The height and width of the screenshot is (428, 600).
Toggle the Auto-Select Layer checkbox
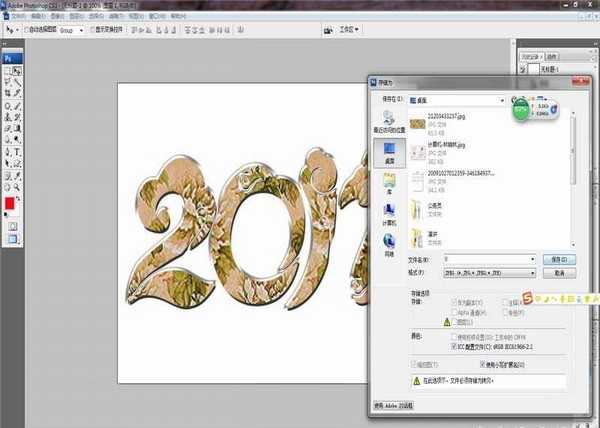25,31
